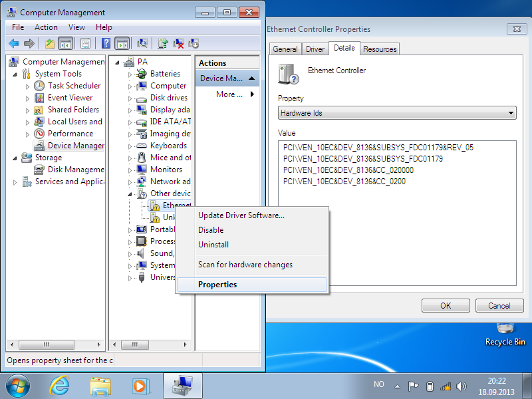Click the Scan for hardware changes toolbar icon
This screenshot has height=399, width=532.
[x=142, y=43]
